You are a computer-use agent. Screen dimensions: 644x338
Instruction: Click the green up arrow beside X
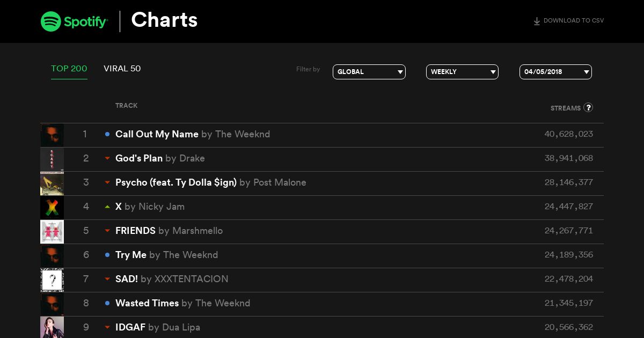(x=107, y=207)
